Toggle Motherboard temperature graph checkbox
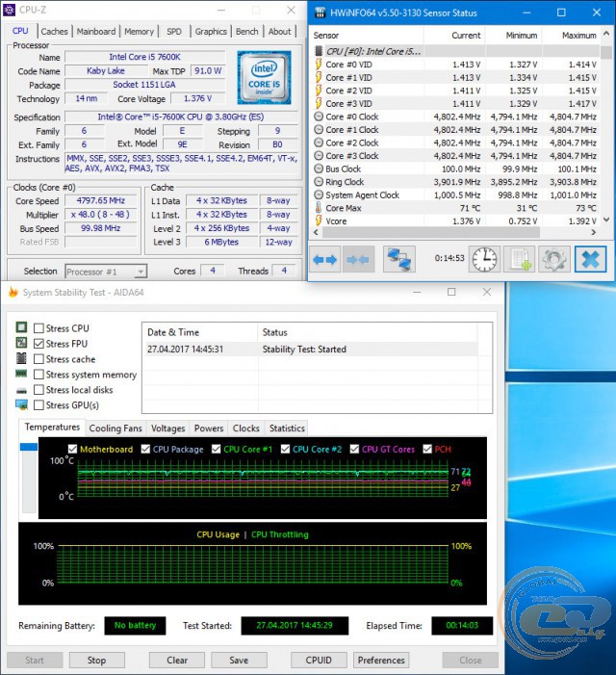 [x=73, y=449]
